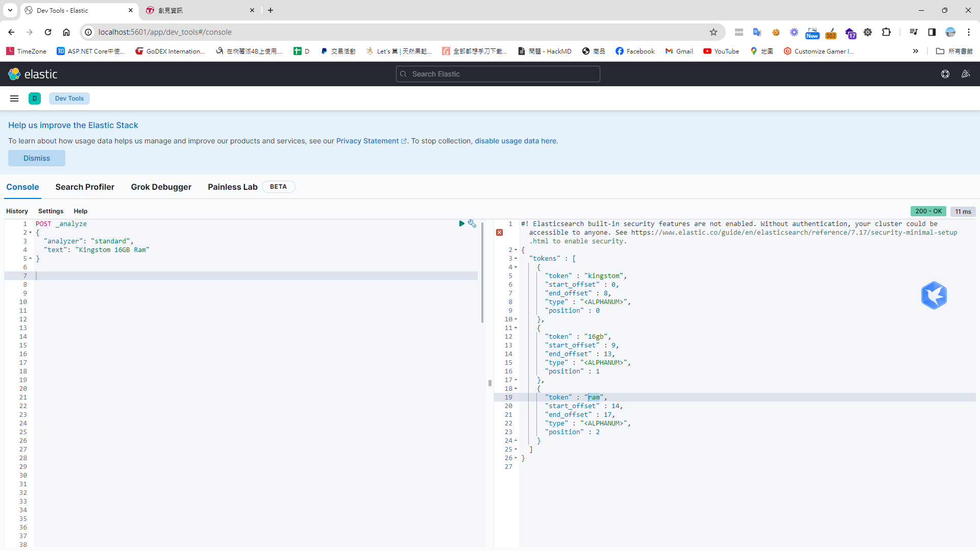
Task: Open the newsfeed icon in header
Action: 966,74
